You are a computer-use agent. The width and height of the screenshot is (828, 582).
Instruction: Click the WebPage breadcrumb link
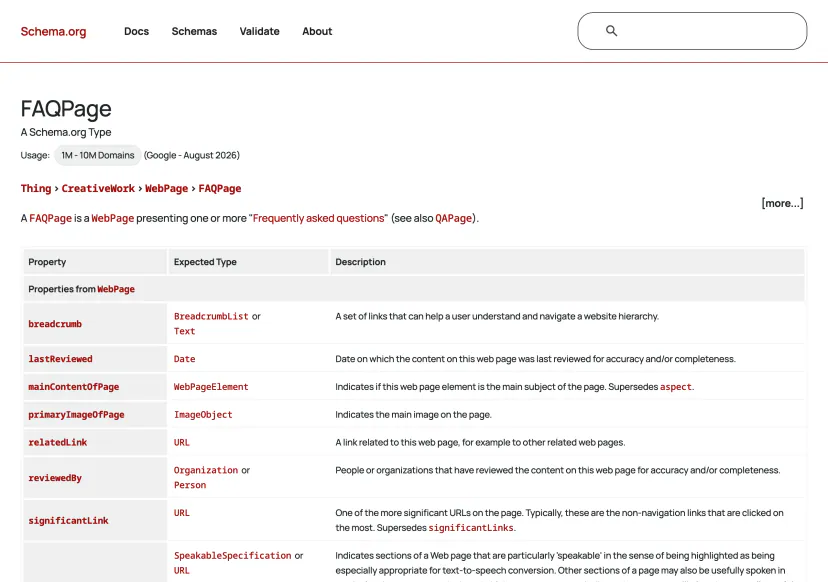pos(166,189)
